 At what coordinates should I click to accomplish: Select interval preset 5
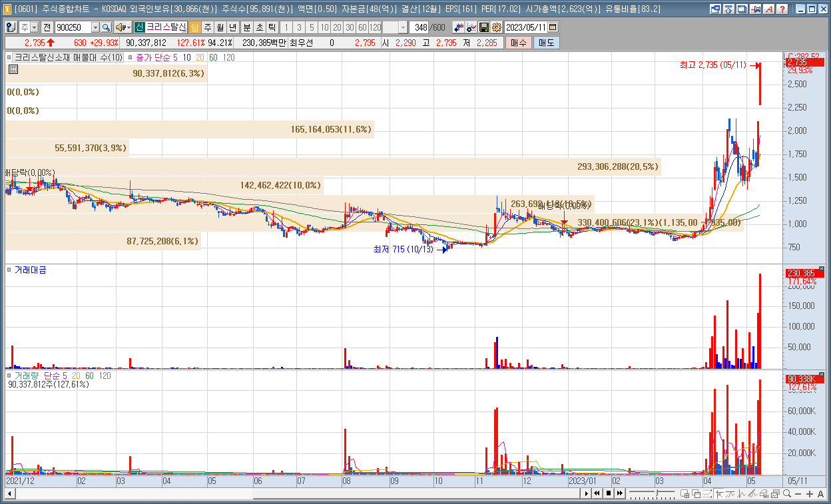(312, 27)
